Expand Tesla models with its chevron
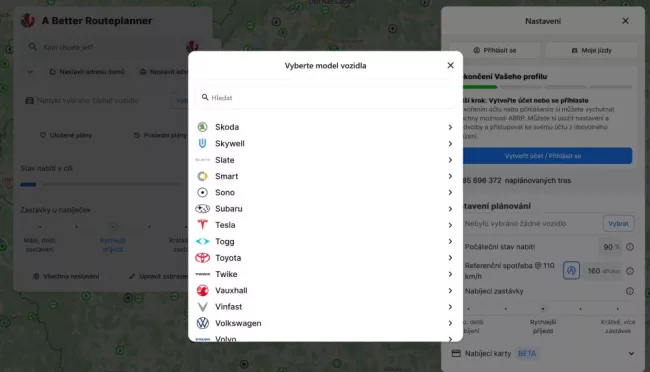650x372 pixels. pos(450,225)
